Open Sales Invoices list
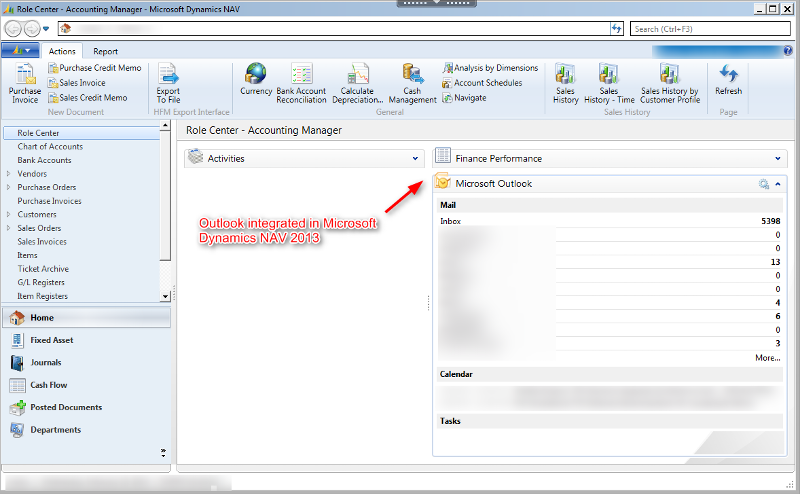Image resolution: width=800 pixels, height=494 pixels. click(x=42, y=242)
